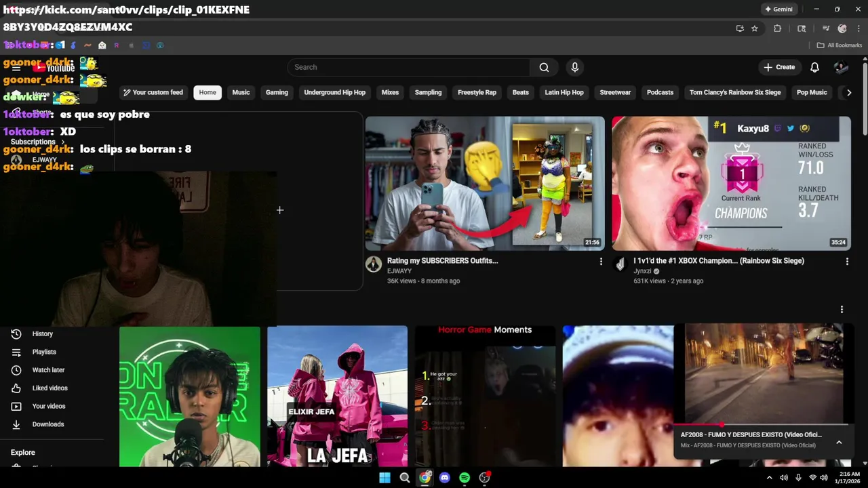Click I 1v1'd the #1 XBOX Champion title
This screenshot has height=488, width=868.
pyautogui.click(x=719, y=260)
